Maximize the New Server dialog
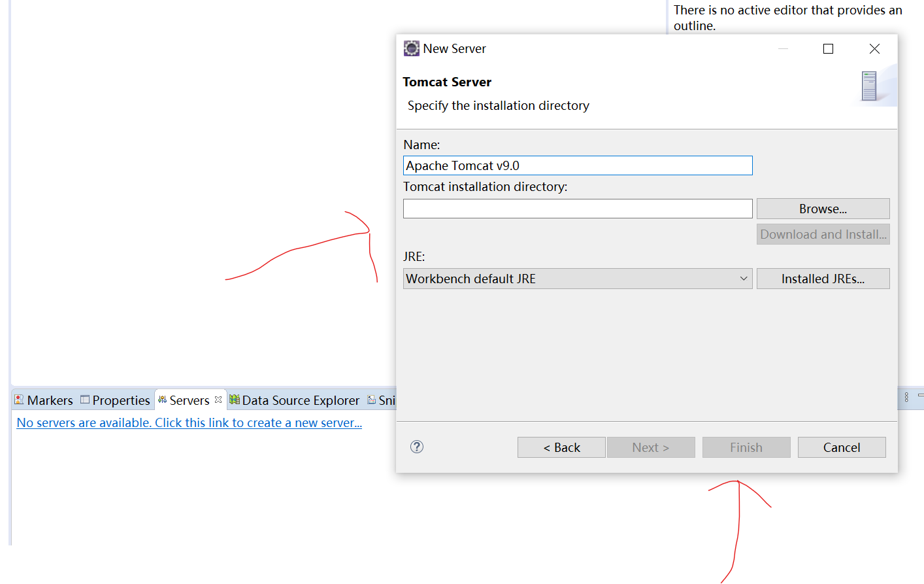This screenshot has width=924, height=584. coord(828,49)
